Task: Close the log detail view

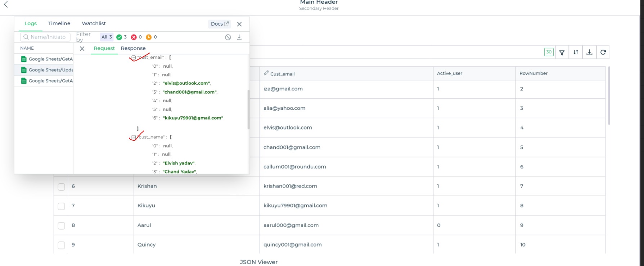Action: click(x=82, y=49)
